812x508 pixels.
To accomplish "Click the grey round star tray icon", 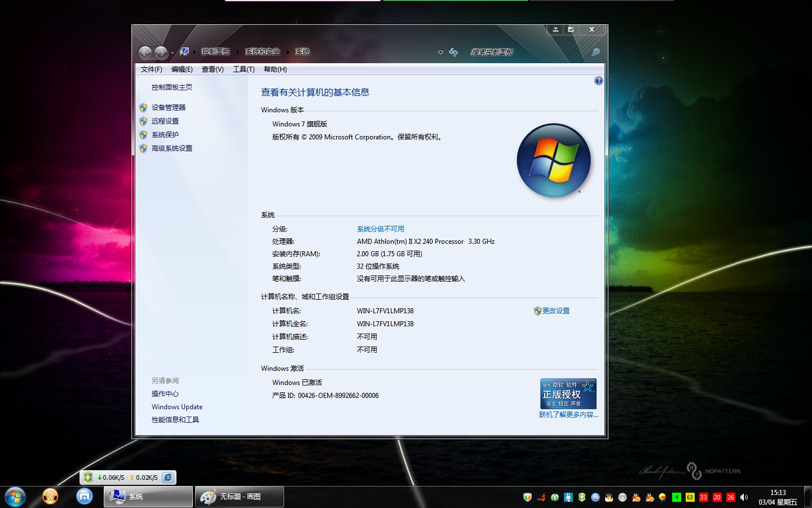I will coord(623,497).
